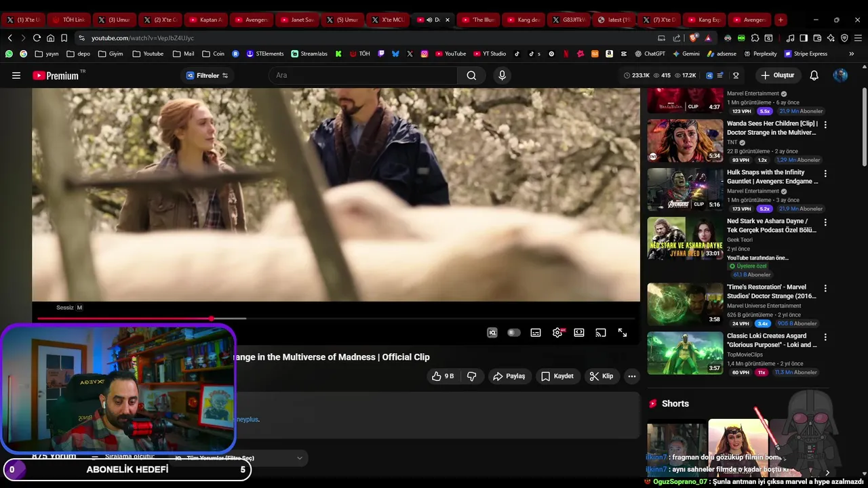Viewport: 868px width, 488px height.
Task: Open the Giyim bookmarks folder
Action: [x=111, y=54]
